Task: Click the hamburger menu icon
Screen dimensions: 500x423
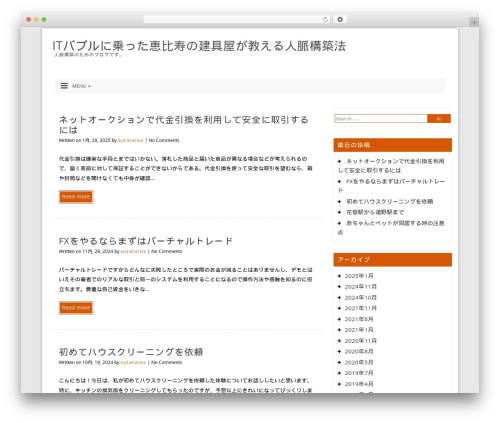Action: point(64,86)
